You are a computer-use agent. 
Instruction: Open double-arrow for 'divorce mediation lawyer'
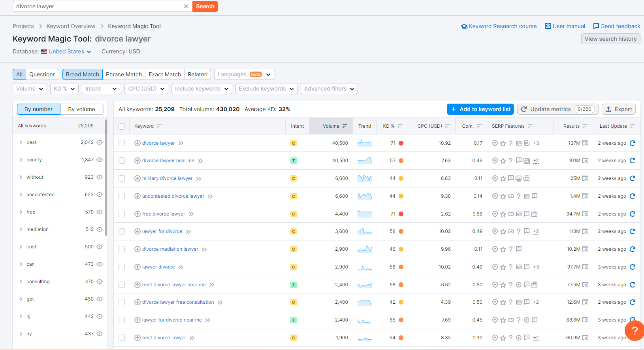[x=204, y=250]
